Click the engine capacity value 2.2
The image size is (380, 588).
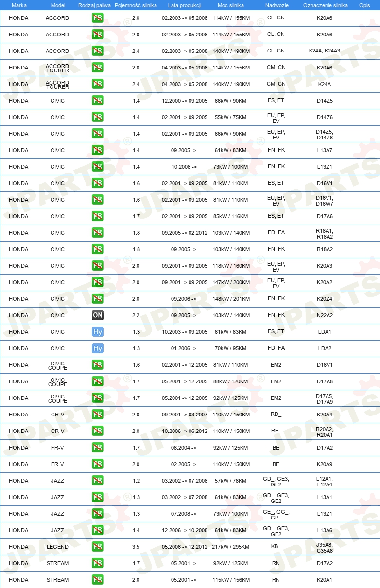[x=136, y=315]
